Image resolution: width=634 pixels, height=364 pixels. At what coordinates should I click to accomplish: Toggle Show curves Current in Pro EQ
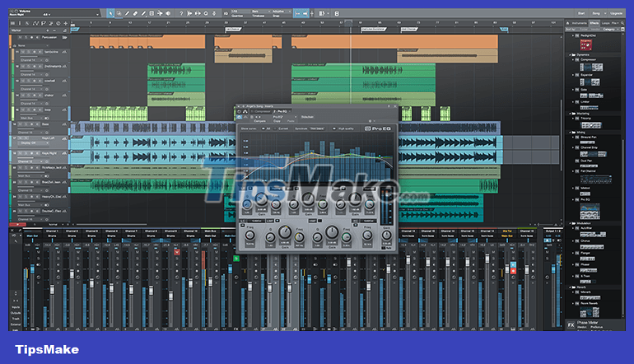pos(276,128)
